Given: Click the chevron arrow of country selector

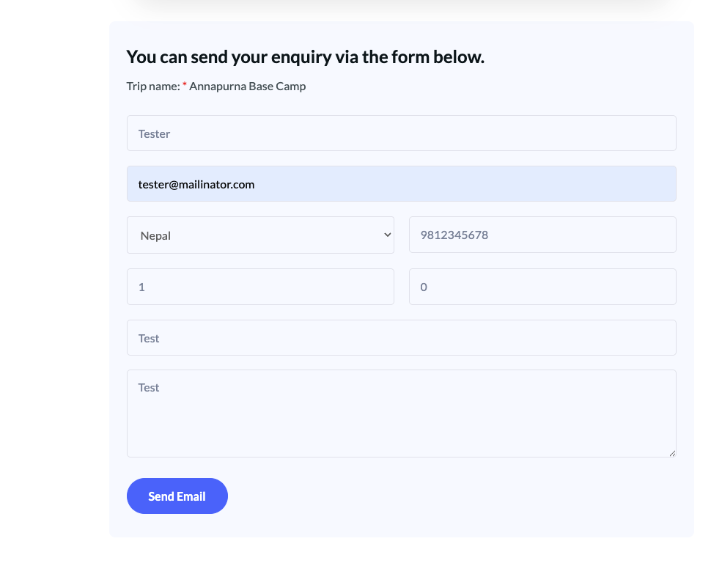Looking at the screenshot, I should pos(388,235).
